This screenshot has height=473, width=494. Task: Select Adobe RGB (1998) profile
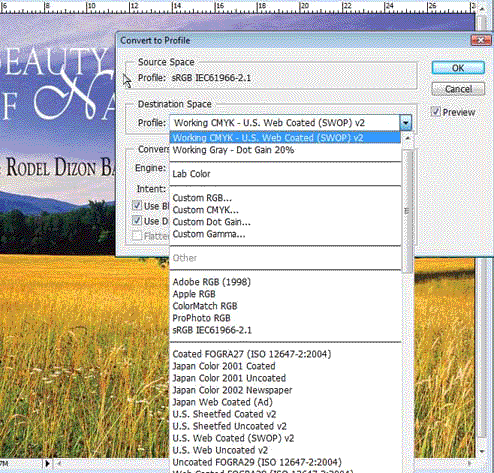coord(285,282)
